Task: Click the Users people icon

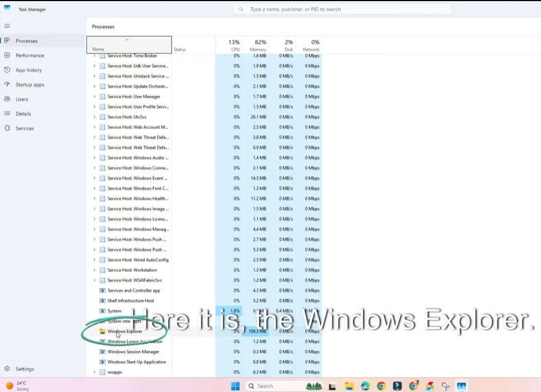Action: 7,99
